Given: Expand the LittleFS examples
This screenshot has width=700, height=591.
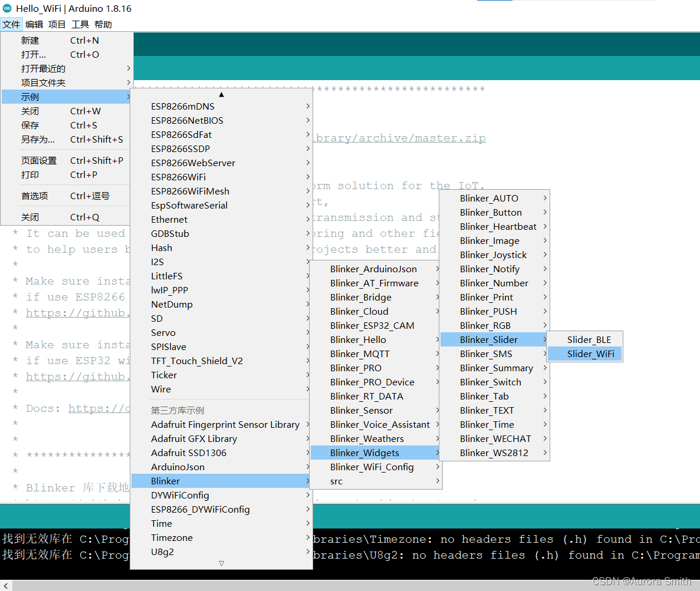Looking at the screenshot, I should pos(221,276).
